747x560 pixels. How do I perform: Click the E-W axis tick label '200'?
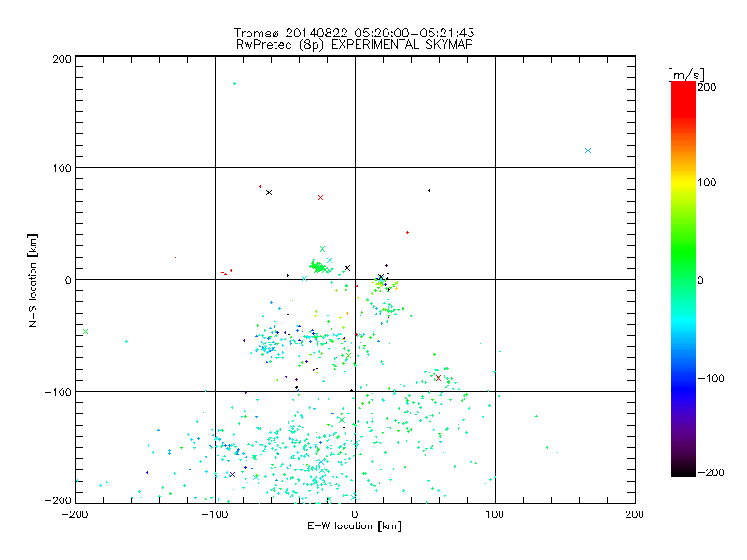click(x=635, y=514)
